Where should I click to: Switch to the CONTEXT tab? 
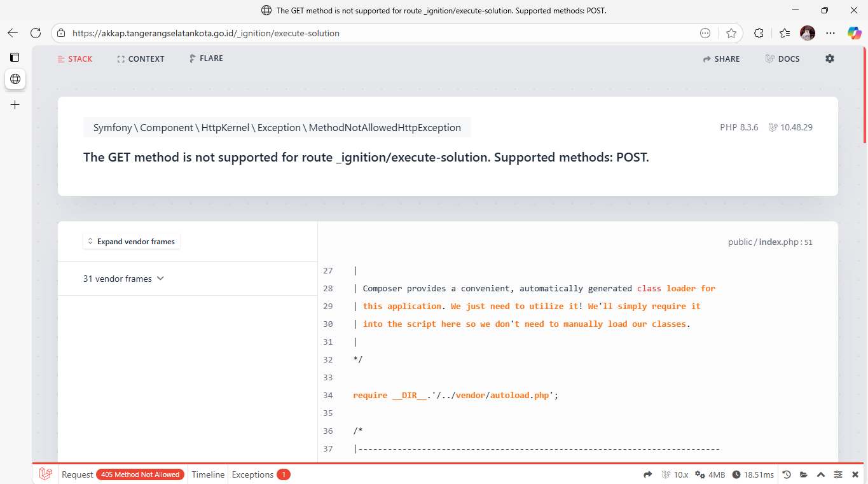(x=141, y=59)
